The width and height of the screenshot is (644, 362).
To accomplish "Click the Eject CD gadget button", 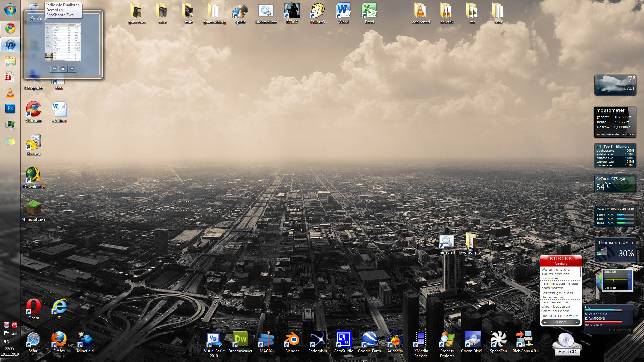I will [567, 352].
